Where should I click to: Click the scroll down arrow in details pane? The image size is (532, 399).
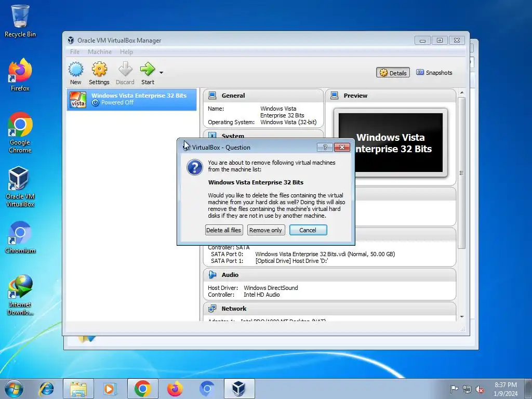(461, 317)
